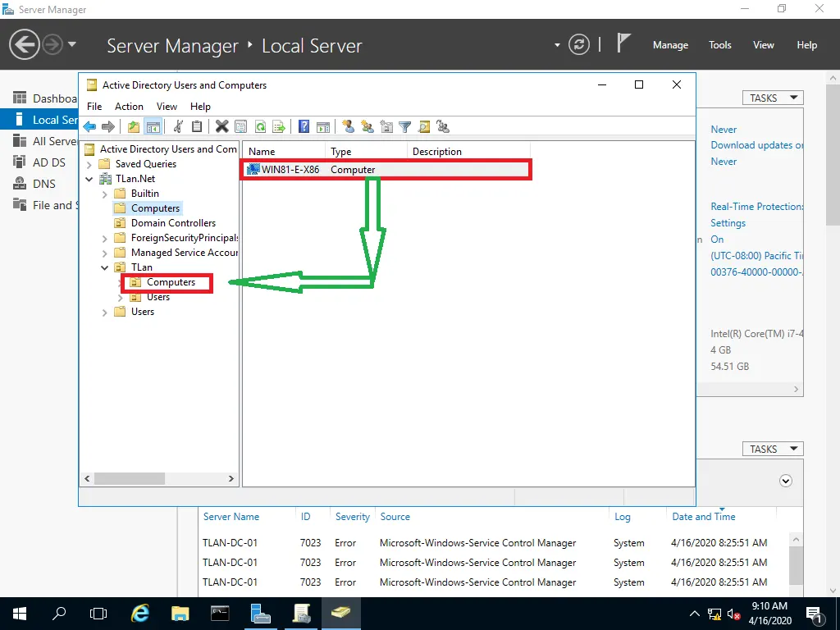Open the Server Manager Tools menu
840x630 pixels.
point(720,45)
